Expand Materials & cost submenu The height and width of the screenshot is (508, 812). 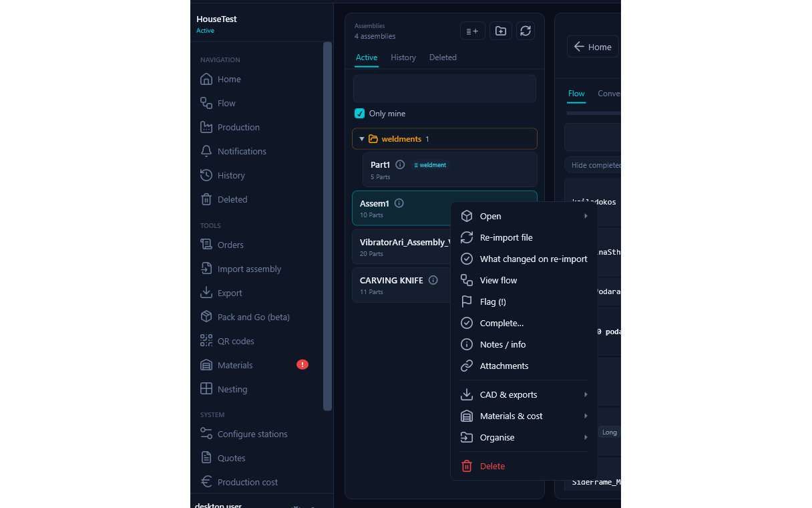524,416
